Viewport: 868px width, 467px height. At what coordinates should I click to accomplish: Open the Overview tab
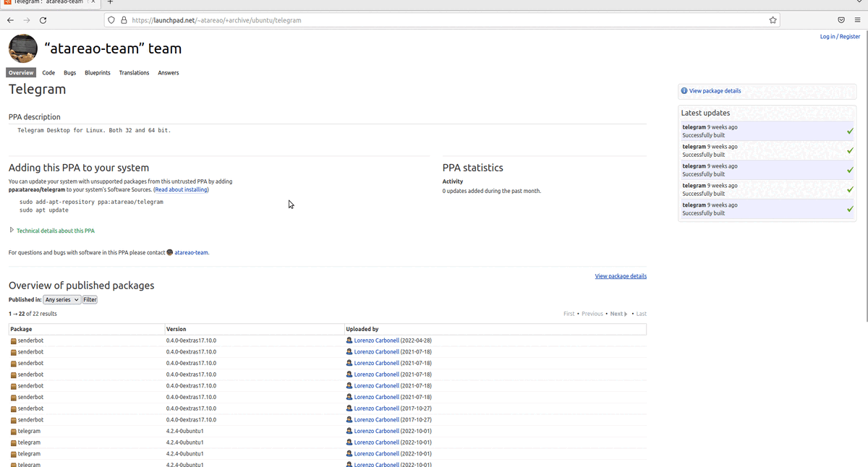pos(21,73)
